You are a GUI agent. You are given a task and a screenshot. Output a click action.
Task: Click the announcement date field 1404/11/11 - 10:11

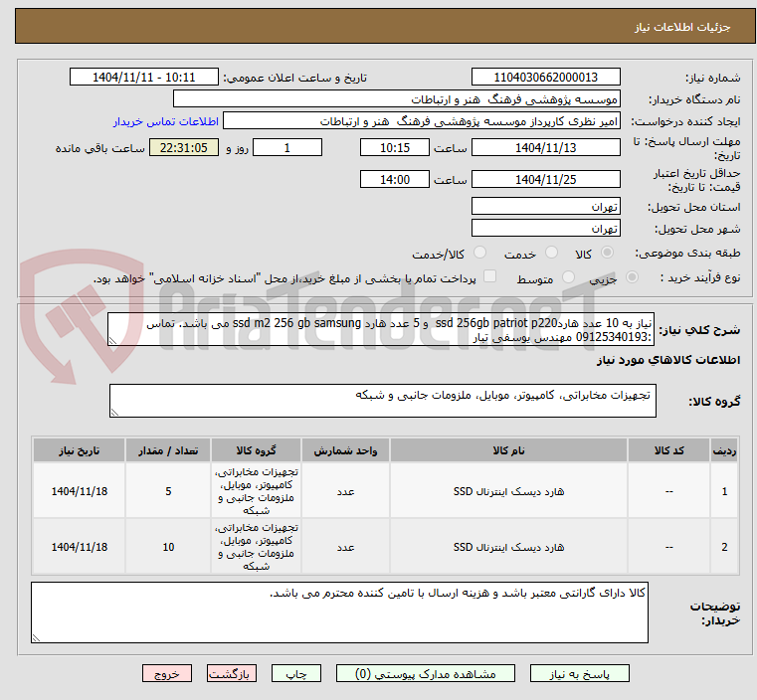coord(144,78)
